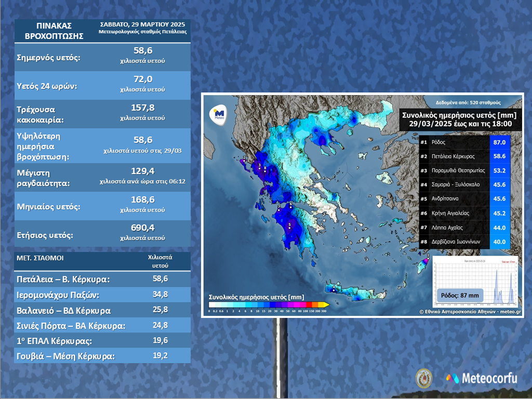Select ranking row #1 Ρόδος
Image resolution: width=532 pixels, height=399 pixels.
click(x=464, y=142)
